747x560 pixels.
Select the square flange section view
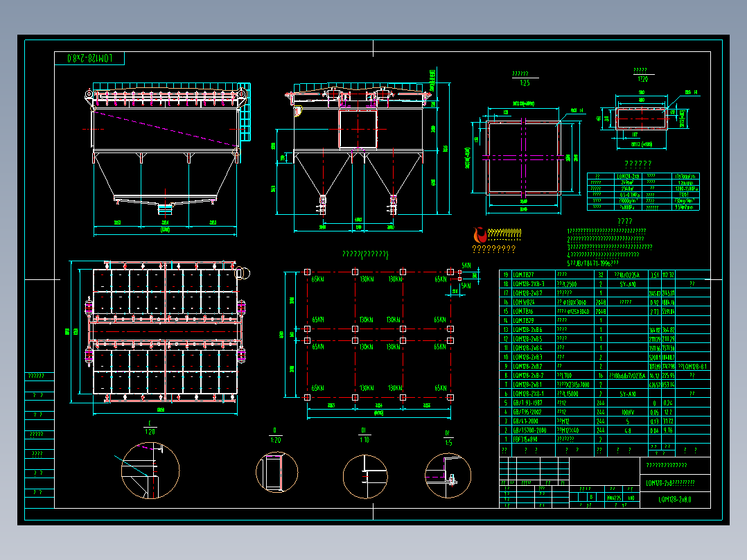(522, 157)
